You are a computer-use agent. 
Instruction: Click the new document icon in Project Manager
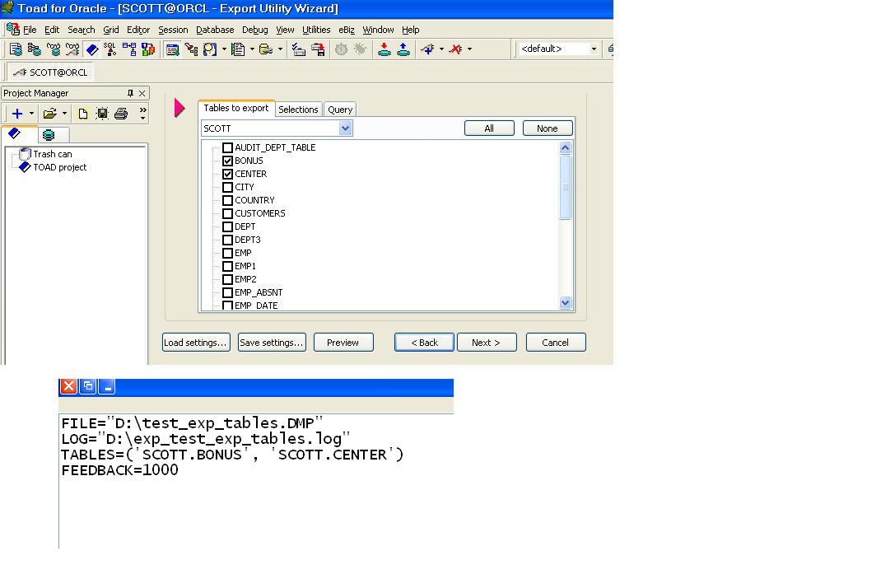coord(83,114)
